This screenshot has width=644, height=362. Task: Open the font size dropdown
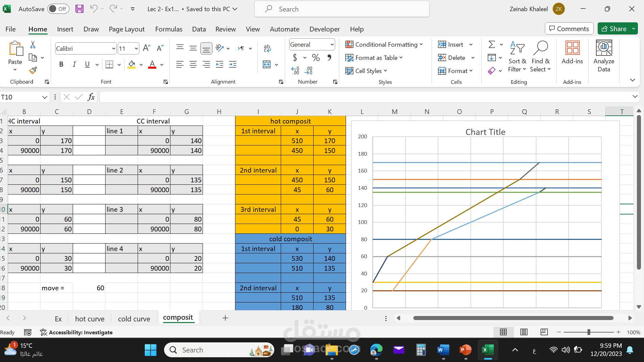136,49
